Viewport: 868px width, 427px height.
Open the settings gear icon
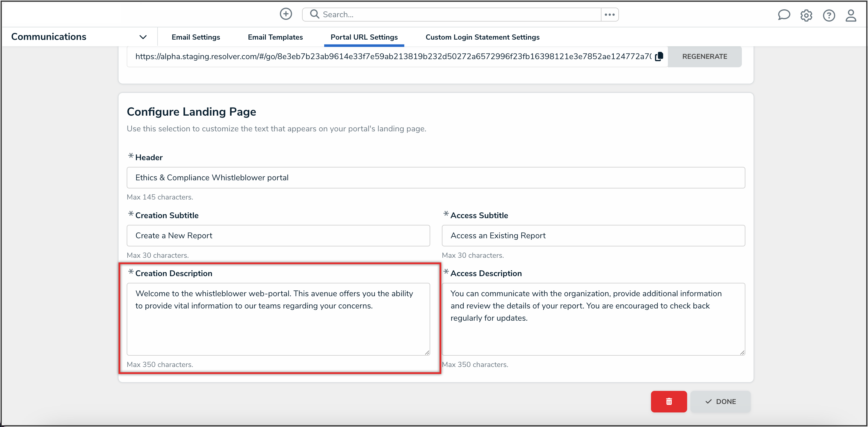coord(806,15)
